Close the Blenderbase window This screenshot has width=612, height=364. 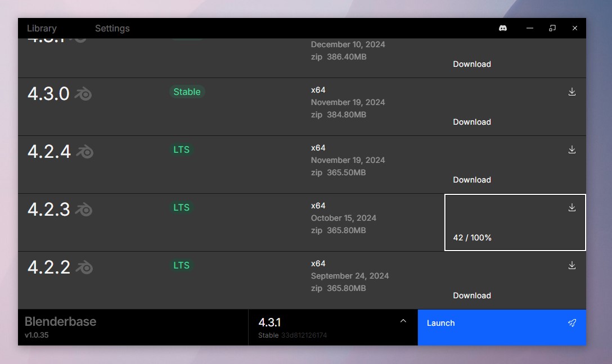point(575,28)
